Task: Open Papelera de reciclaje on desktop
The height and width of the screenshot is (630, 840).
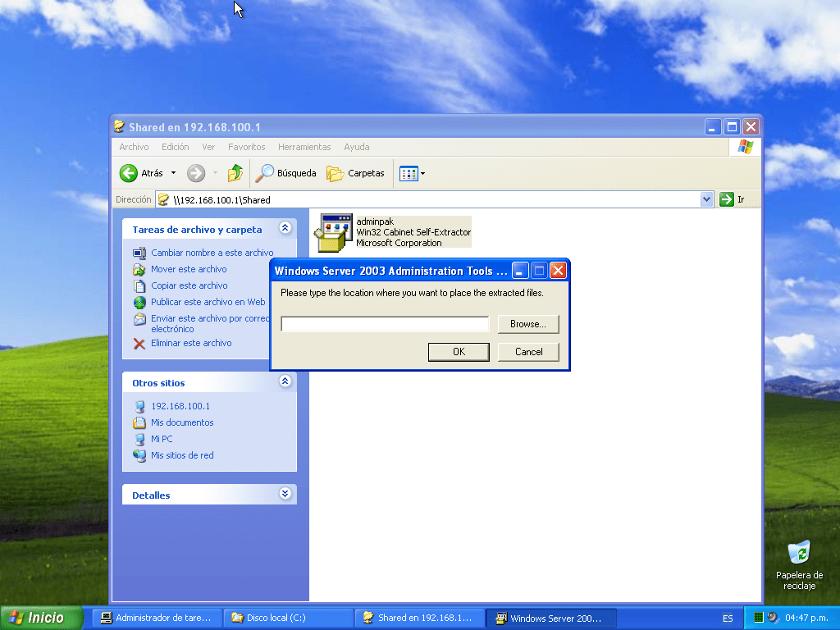Action: point(798,554)
